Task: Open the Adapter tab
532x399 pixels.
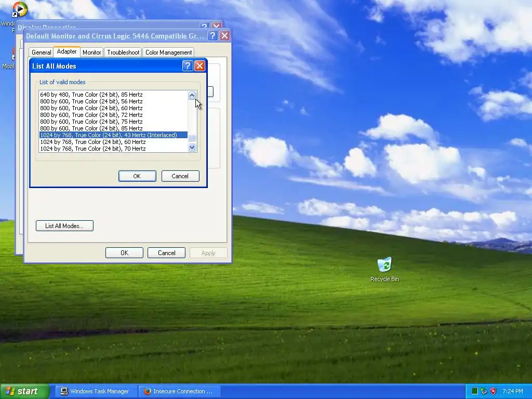Action: [x=67, y=51]
